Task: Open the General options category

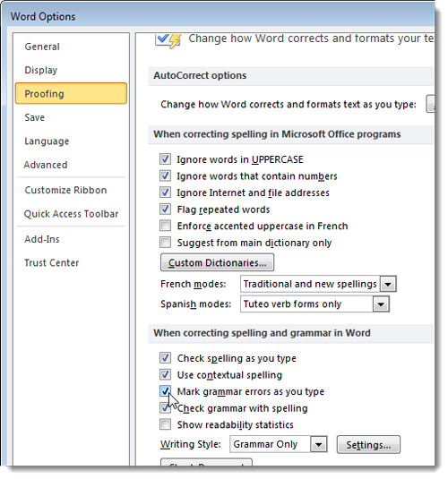Action: [42, 47]
